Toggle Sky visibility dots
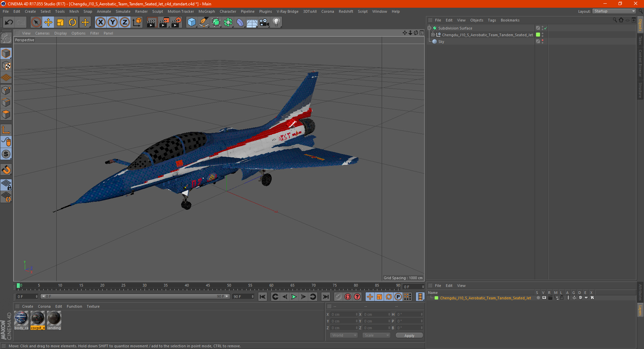This screenshot has width=644, height=349. (542, 41)
